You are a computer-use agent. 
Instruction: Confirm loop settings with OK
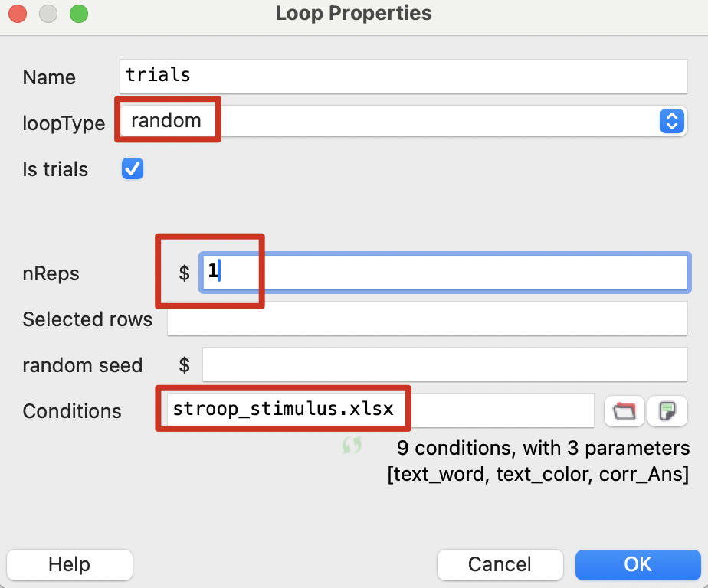638,565
